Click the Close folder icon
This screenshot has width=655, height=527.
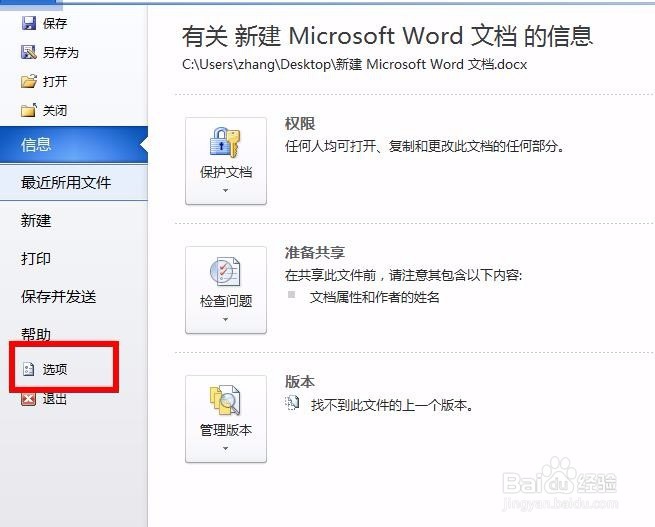(29, 110)
